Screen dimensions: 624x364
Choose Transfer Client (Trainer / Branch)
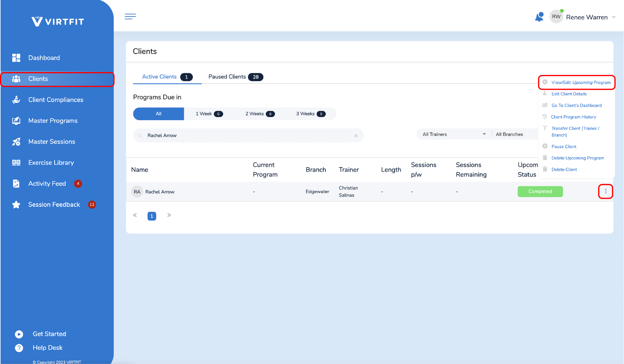(x=575, y=132)
